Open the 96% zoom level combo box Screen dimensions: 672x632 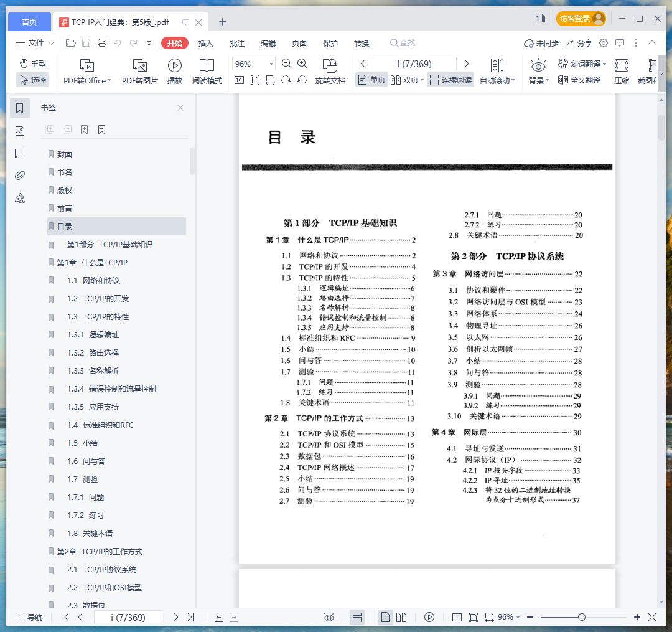253,64
